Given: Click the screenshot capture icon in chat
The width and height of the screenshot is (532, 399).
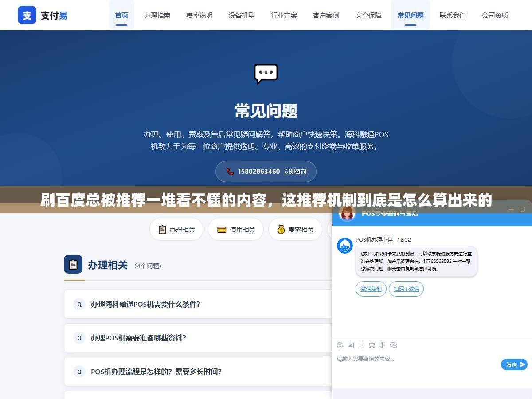Looking at the screenshot, I should (x=361, y=345).
